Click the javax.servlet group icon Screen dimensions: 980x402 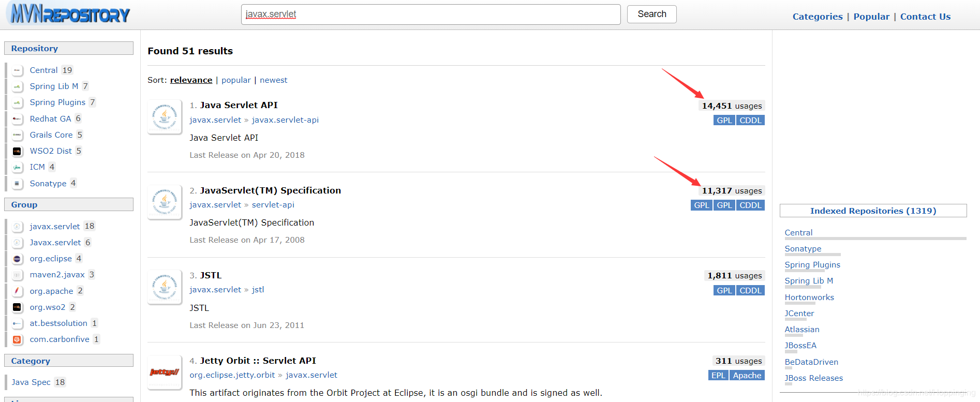tap(17, 227)
